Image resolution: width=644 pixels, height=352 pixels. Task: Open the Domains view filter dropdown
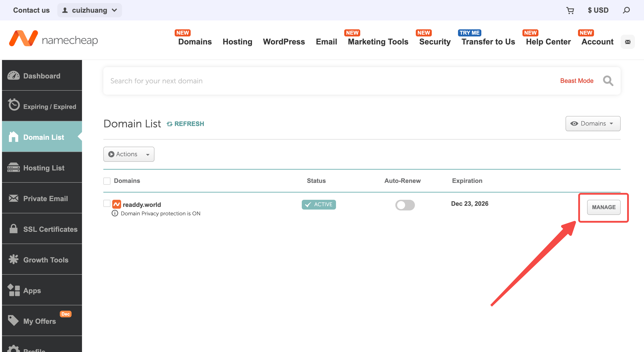click(593, 124)
